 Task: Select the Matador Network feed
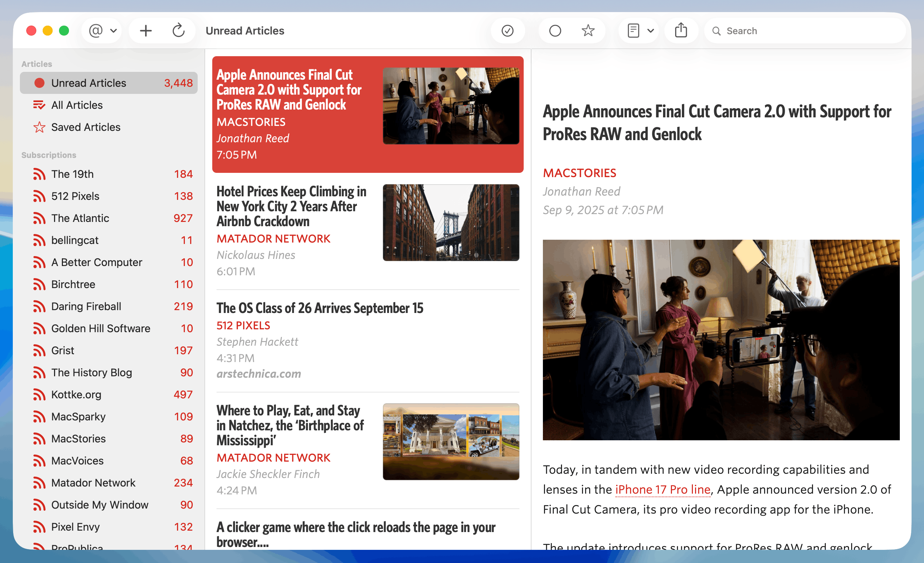pos(108,483)
